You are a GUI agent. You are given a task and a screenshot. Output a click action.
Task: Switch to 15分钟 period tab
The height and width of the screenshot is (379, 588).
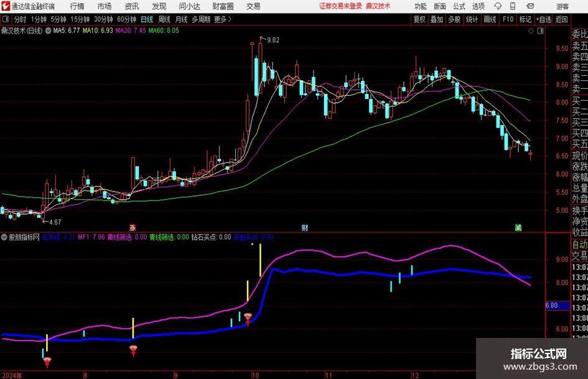click(80, 19)
